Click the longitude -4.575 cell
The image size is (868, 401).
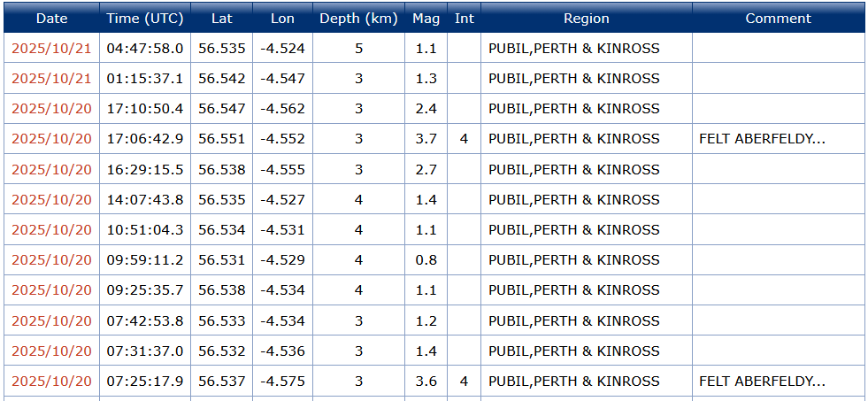tap(282, 382)
